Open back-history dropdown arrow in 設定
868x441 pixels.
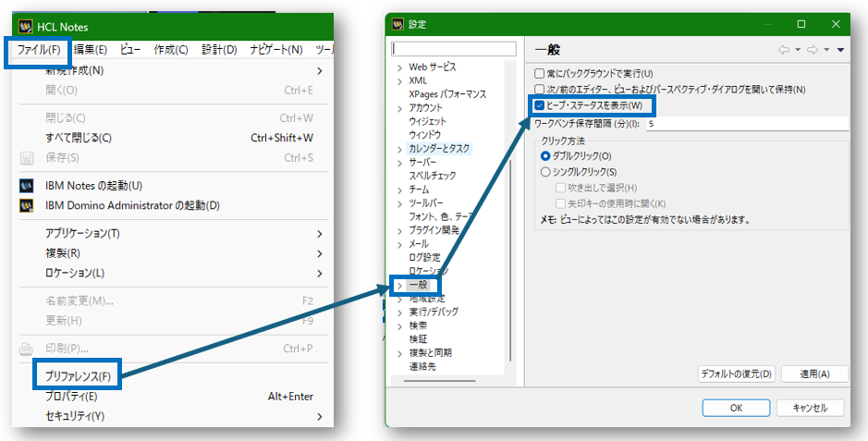pos(798,50)
